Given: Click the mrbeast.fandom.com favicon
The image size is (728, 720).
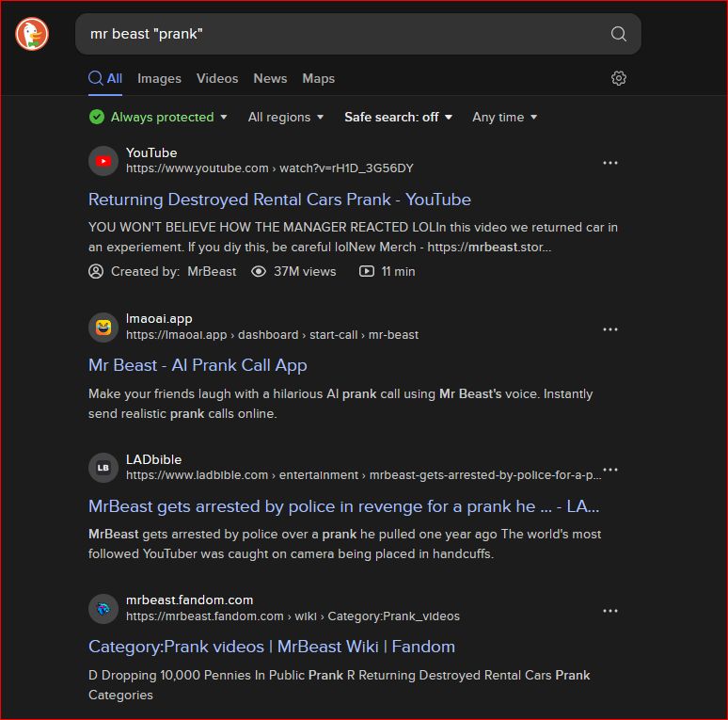Looking at the screenshot, I should click(x=103, y=608).
